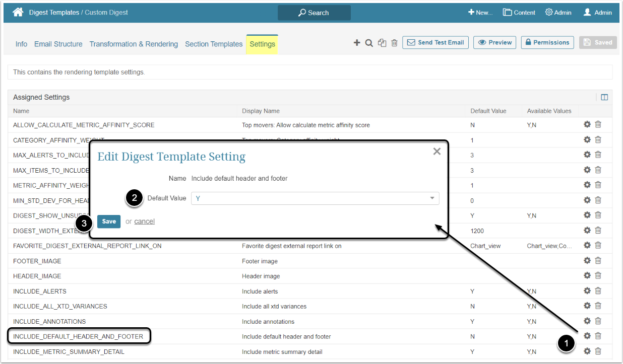Open Transformation & Rendering tab
623x364 pixels.
pos(134,44)
